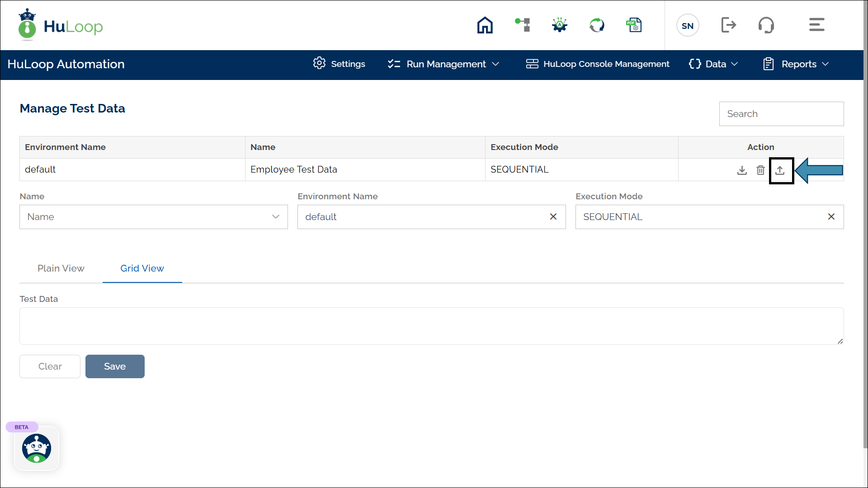The height and width of the screenshot is (488, 868).
Task: Open the hamburger menu icon
Action: [816, 25]
